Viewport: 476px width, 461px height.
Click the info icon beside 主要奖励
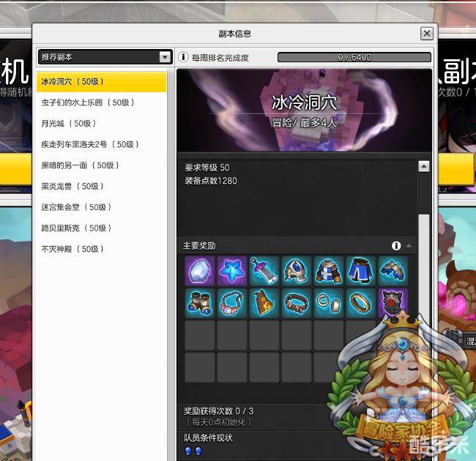(x=396, y=246)
